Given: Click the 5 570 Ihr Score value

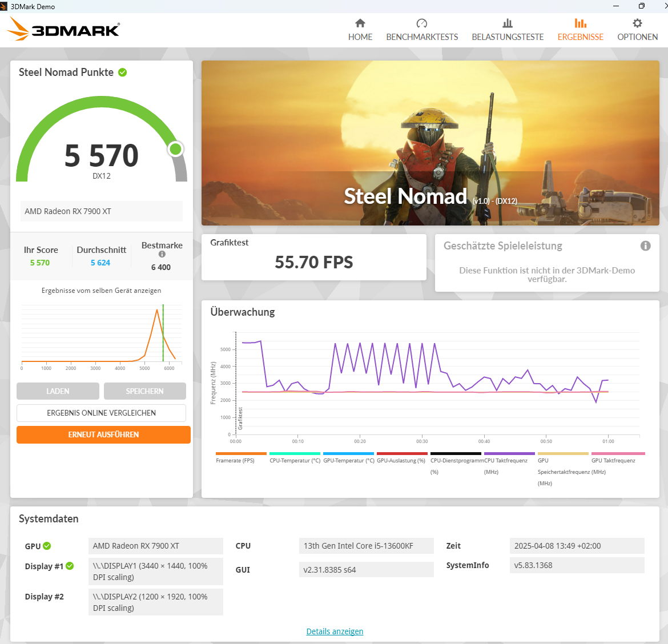Looking at the screenshot, I should pyautogui.click(x=40, y=263).
